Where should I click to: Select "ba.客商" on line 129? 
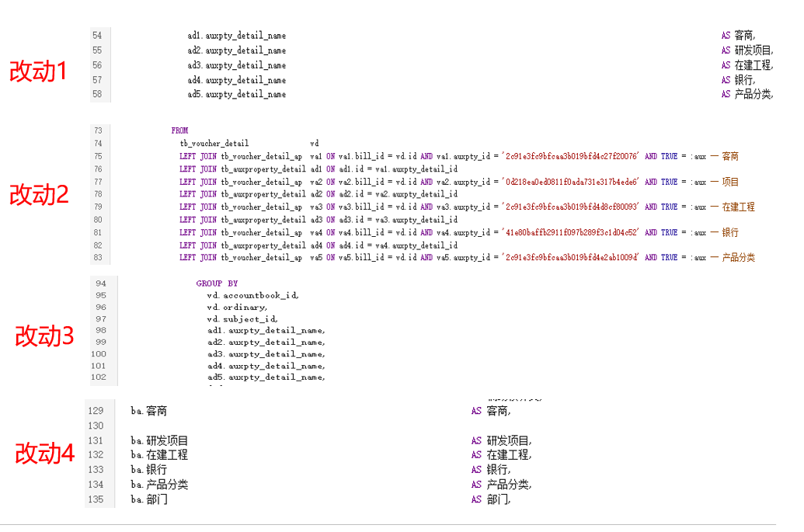point(148,411)
